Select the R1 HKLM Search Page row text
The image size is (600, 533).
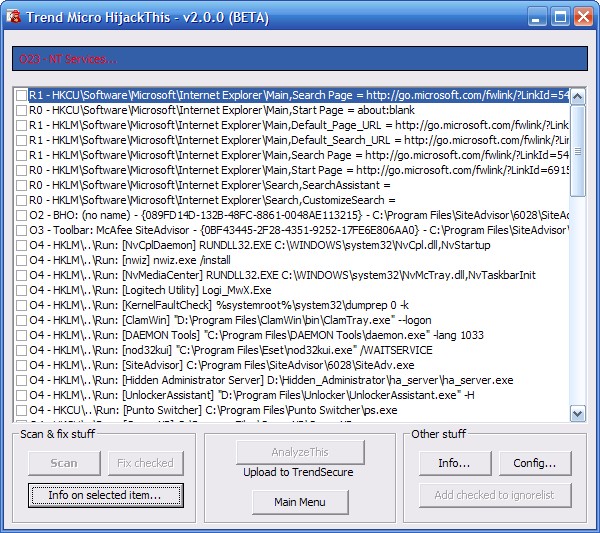click(x=299, y=155)
